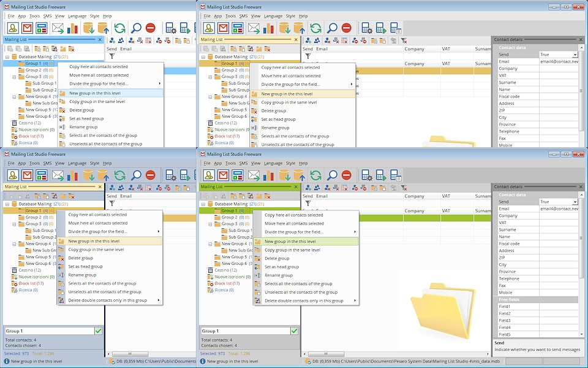Click the funnel filter icon under Send in top-left window
This screenshot has height=368, width=588.
click(x=111, y=56)
